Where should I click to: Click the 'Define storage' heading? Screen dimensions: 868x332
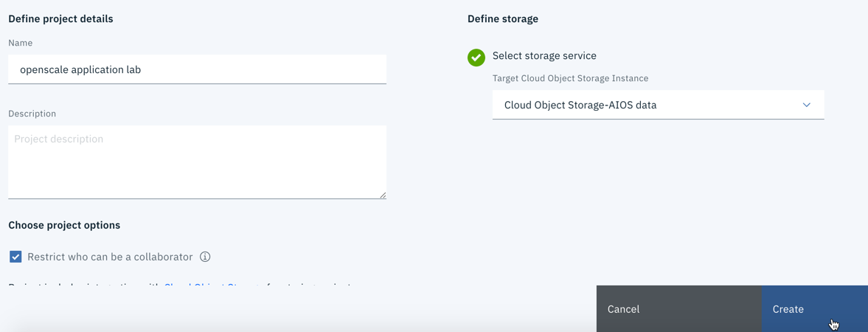pyautogui.click(x=503, y=19)
